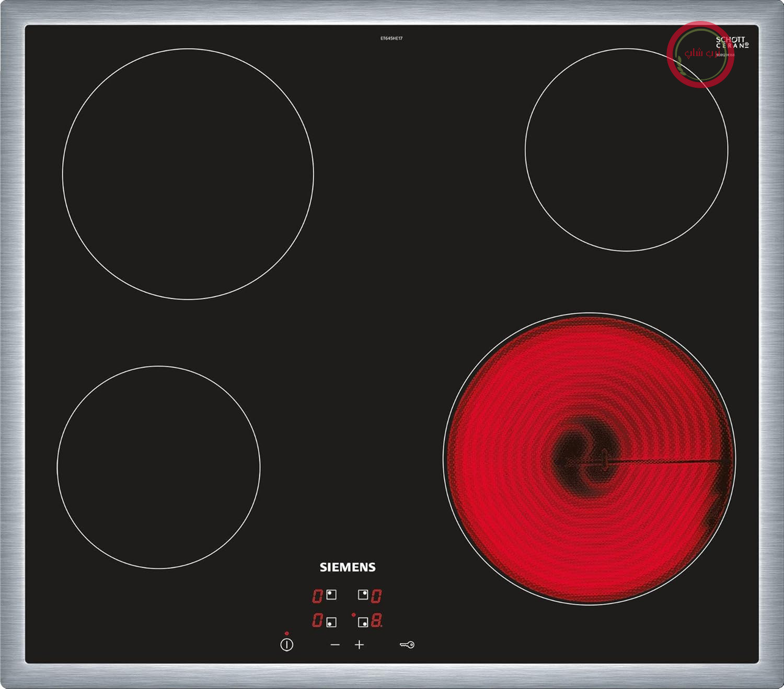Screen dimensions: 784x689
Task: Select the front left zone selector square
Action: 331,622
